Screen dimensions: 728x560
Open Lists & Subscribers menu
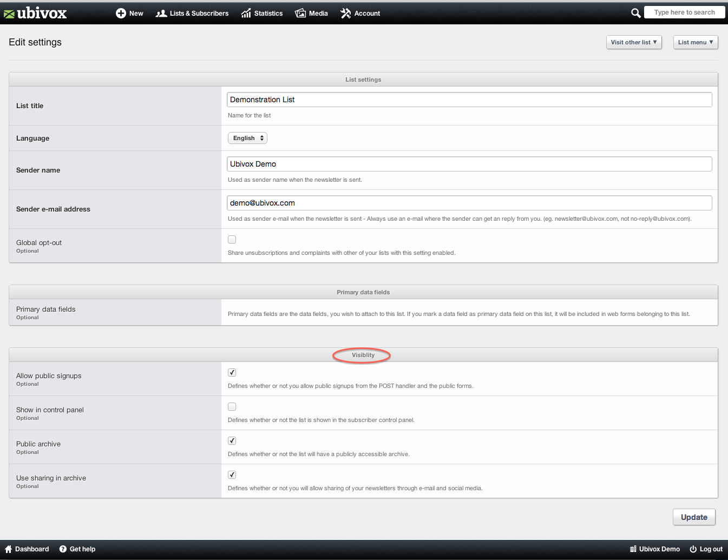[192, 14]
